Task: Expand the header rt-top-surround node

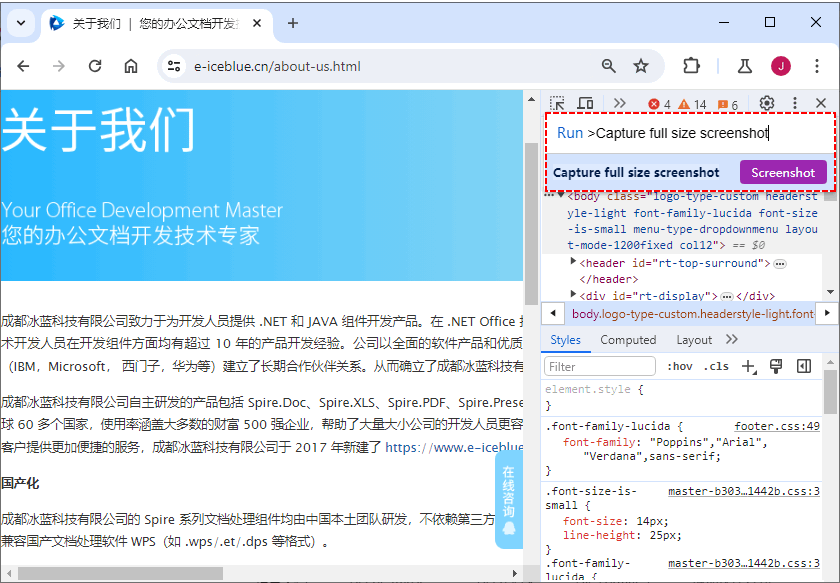Action: 572,263
